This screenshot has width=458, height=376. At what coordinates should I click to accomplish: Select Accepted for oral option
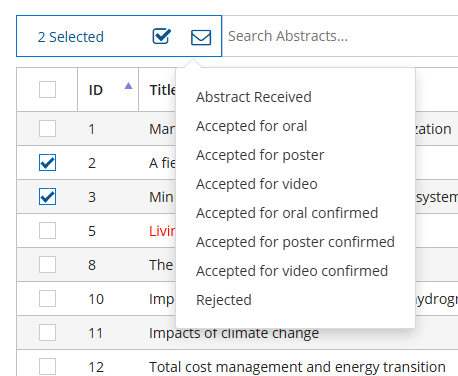(251, 126)
